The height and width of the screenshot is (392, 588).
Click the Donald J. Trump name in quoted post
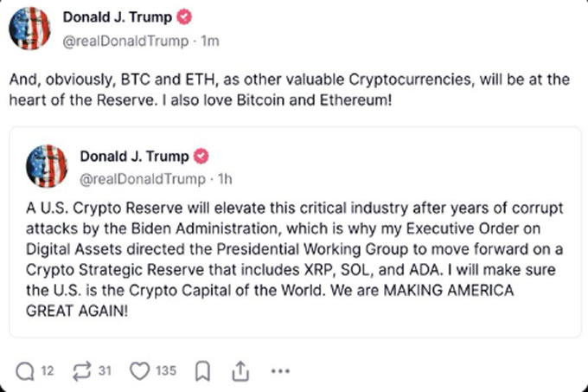click(x=134, y=157)
